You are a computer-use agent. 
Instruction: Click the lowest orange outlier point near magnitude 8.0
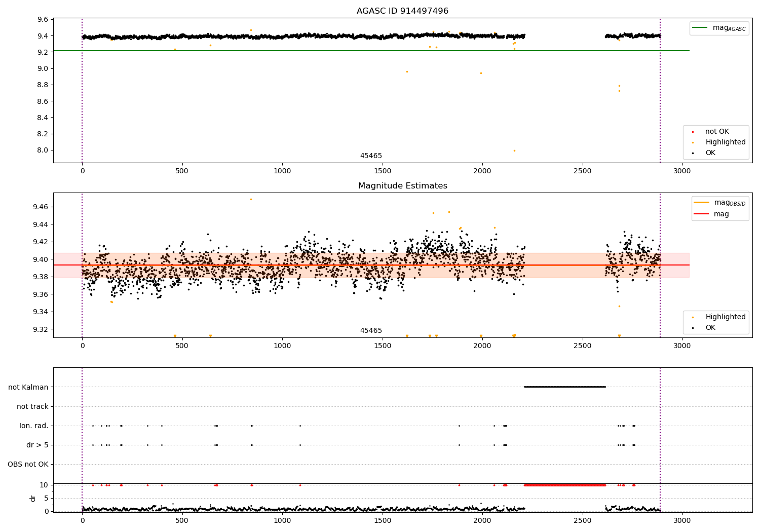click(514, 150)
